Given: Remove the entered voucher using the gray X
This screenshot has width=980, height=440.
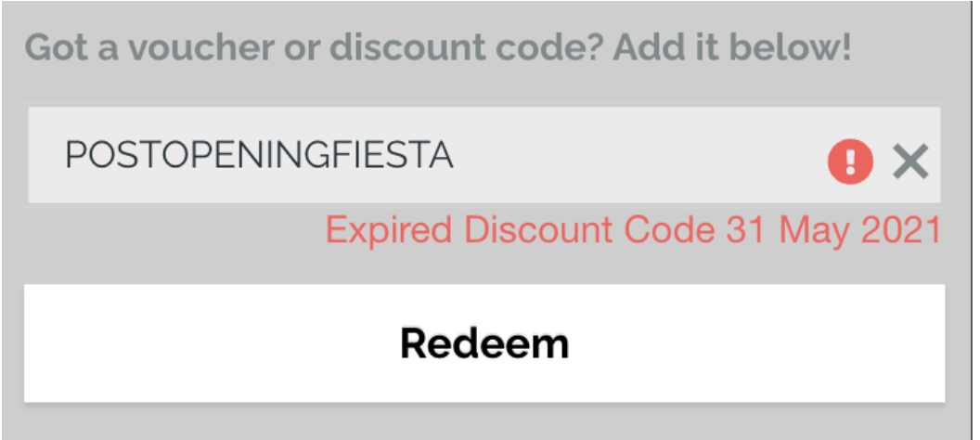Looking at the screenshot, I should pos(910,164).
